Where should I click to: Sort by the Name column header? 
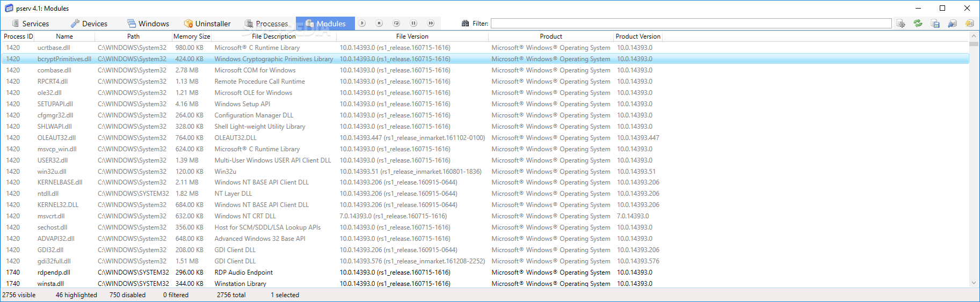coord(64,36)
